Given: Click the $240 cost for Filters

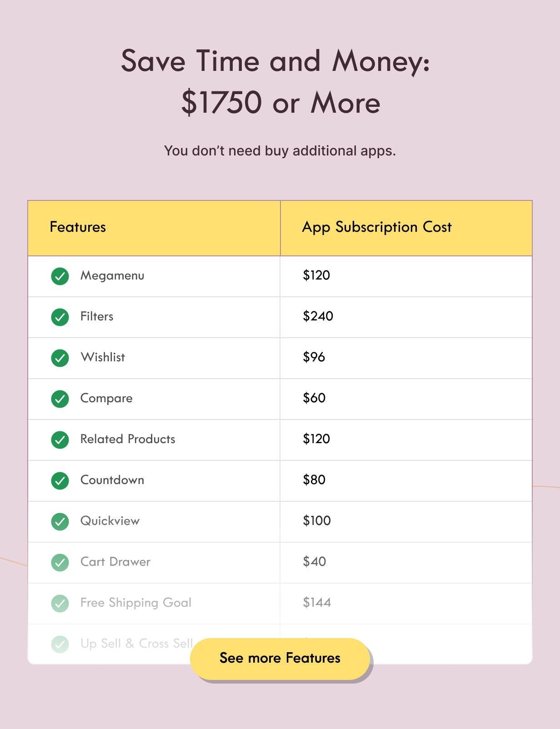Looking at the screenshot, I should (x=318, y=316).
